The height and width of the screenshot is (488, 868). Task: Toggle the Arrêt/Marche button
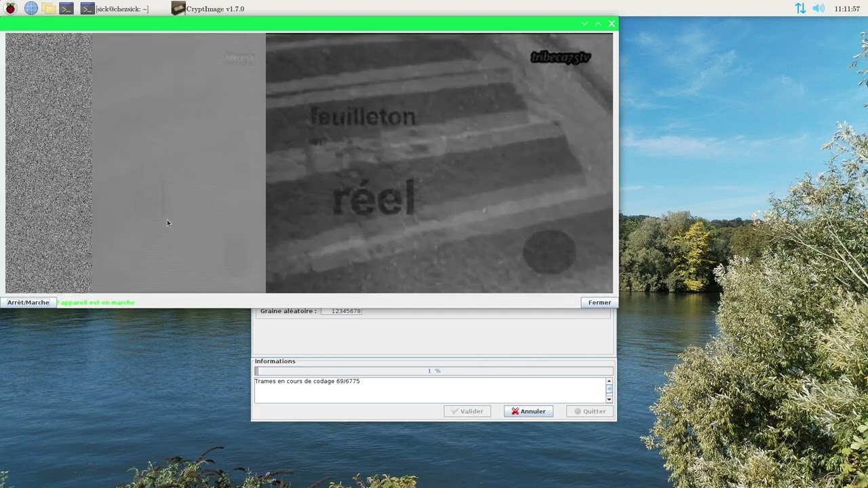28,302
